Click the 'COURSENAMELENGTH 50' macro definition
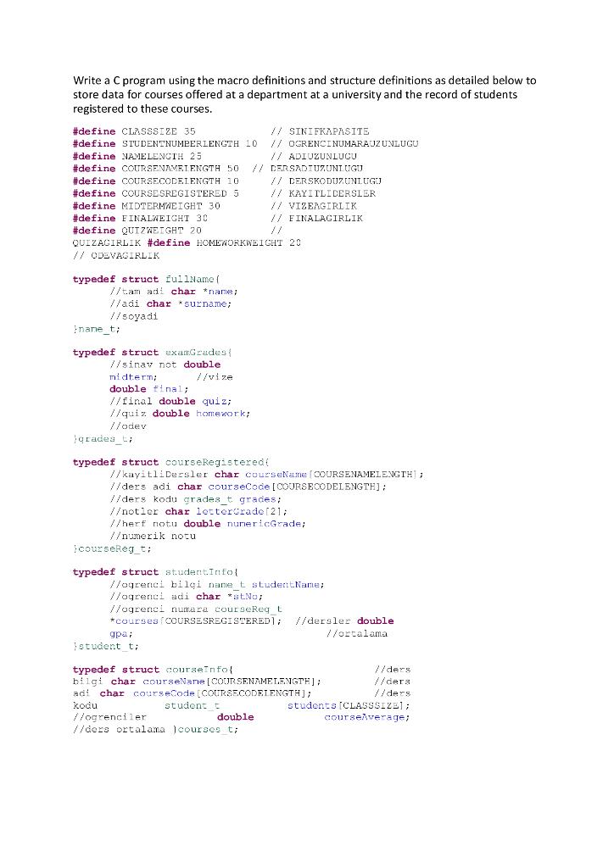The height and width of the screenshot is (868, 614). [x=180, y=169]
